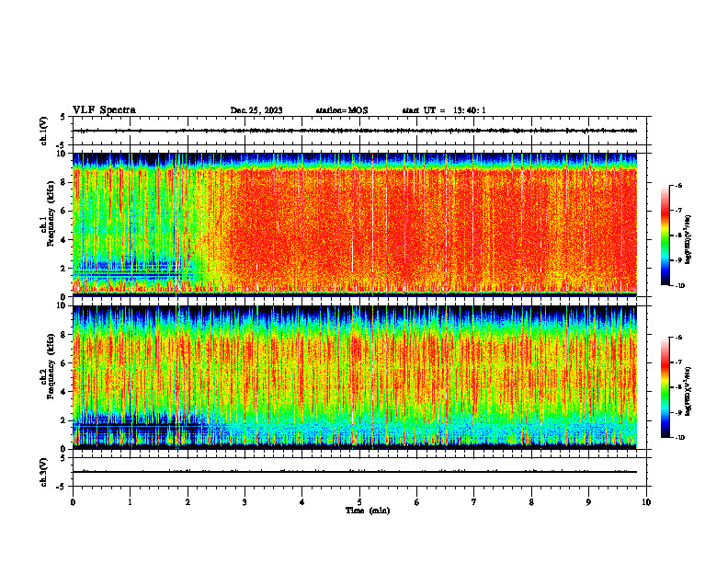Click the ch.1 spectrogram colorbar

tap(665, 236)
